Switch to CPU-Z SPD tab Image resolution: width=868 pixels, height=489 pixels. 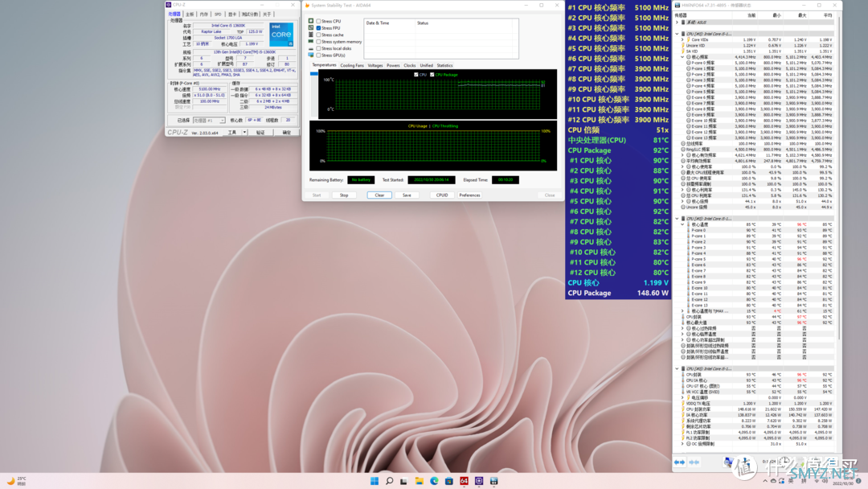tap(218, 14)
